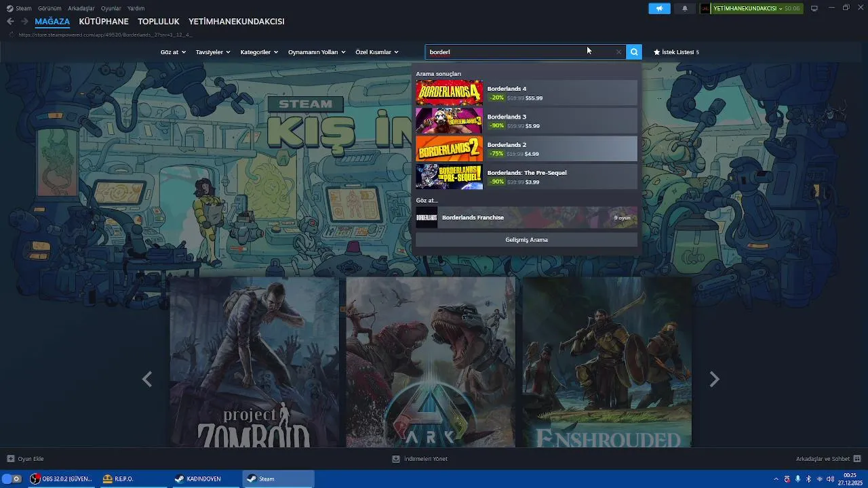868x488 pixels.
Task: Open the announcements megaphone icon
Action: pos(659,8)
